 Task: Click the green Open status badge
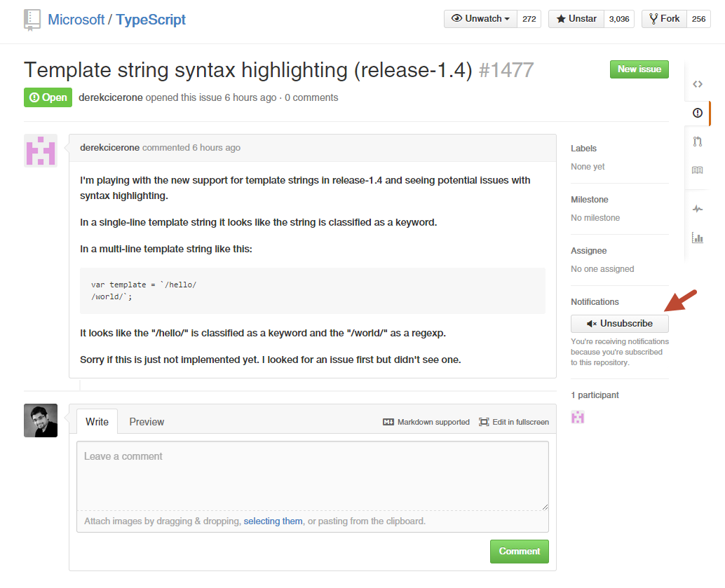coord(48,97)
